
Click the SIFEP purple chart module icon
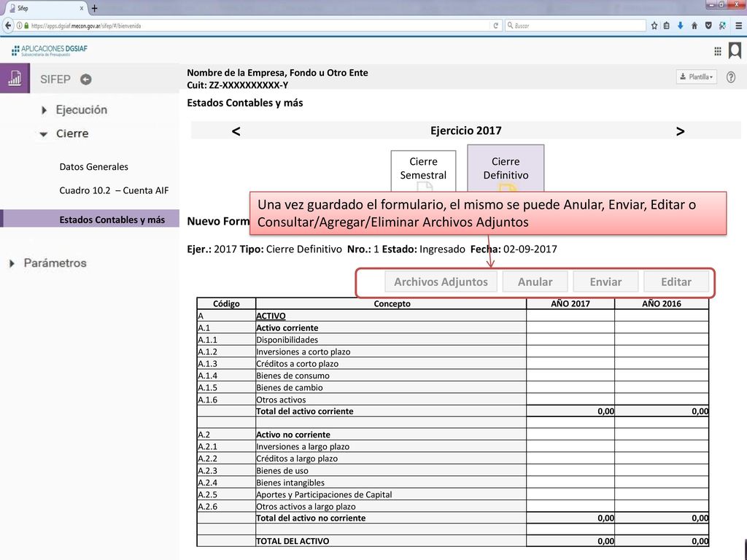(x=15, y=78)
